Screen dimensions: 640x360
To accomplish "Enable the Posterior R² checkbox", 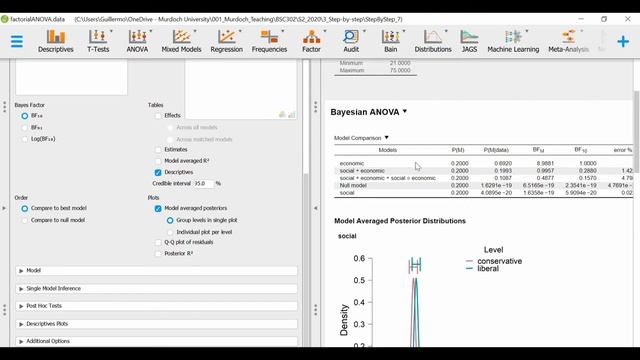I will point(158,254).
